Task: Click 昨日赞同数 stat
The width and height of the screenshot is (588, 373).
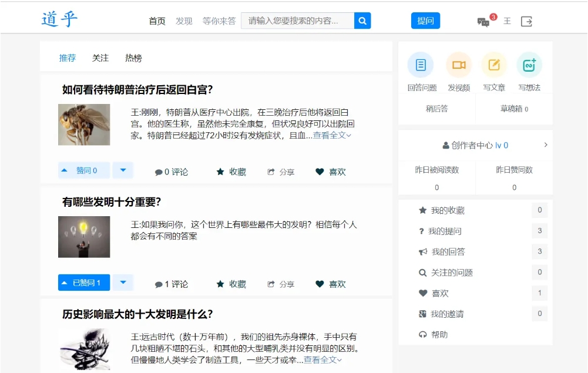Action: [514, 170]
